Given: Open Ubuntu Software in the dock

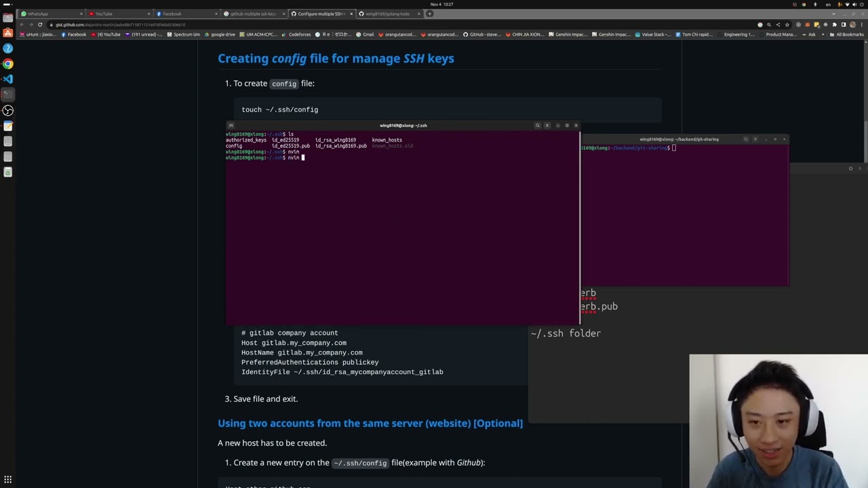Looking at the screenshot, I should tap(7, 33).
